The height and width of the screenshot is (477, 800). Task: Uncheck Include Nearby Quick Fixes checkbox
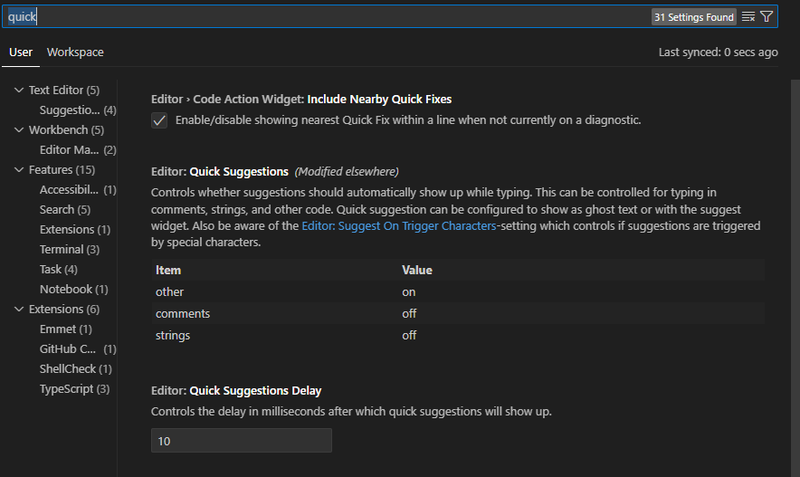159,120
